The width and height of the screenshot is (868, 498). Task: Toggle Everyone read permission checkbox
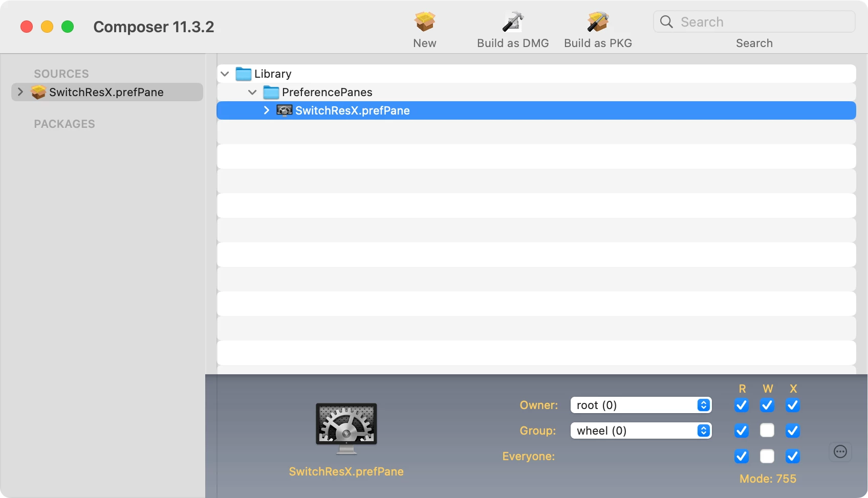[742, 456]
